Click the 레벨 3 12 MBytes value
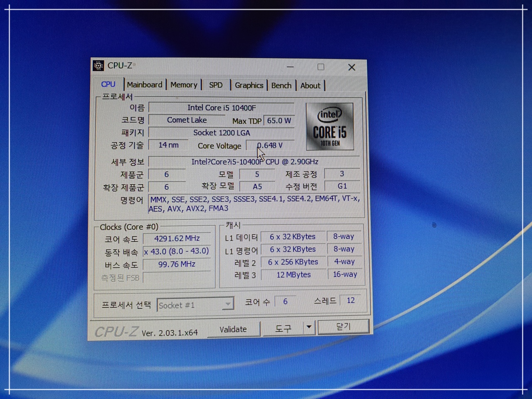Screen dimensions: 532x399 coord(293,275)
